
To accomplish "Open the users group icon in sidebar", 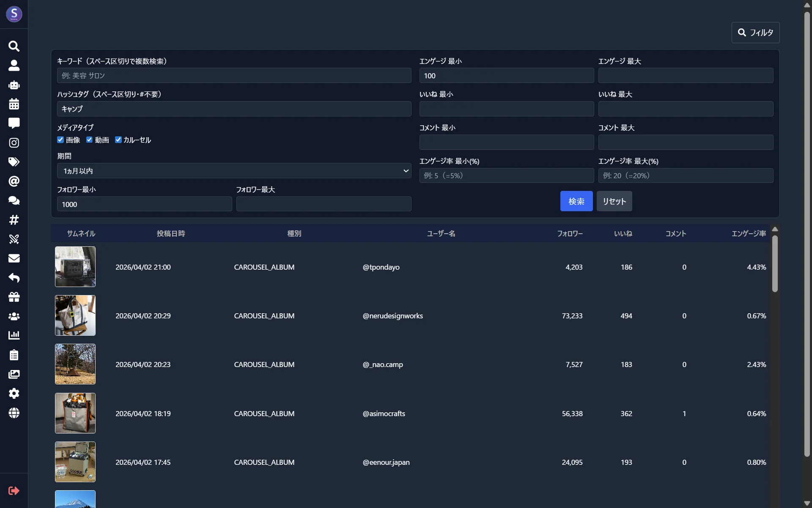I will pos(14,316).
